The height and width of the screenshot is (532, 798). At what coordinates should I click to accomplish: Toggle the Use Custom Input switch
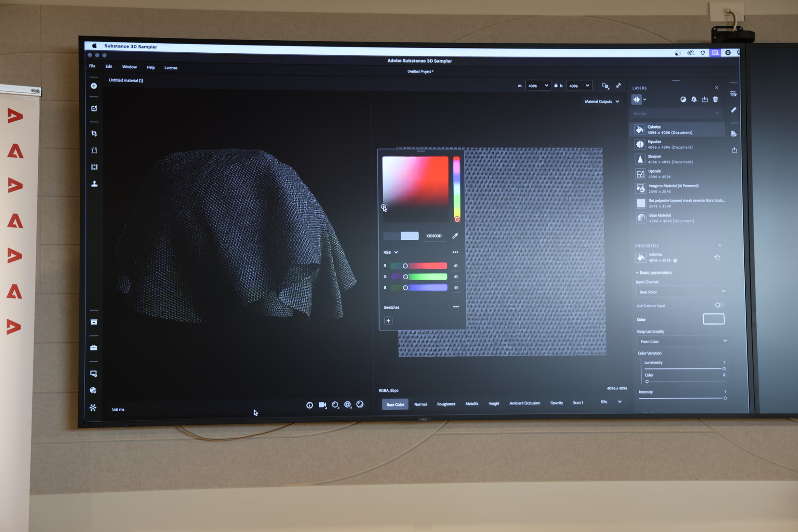[x=718, y=305]
